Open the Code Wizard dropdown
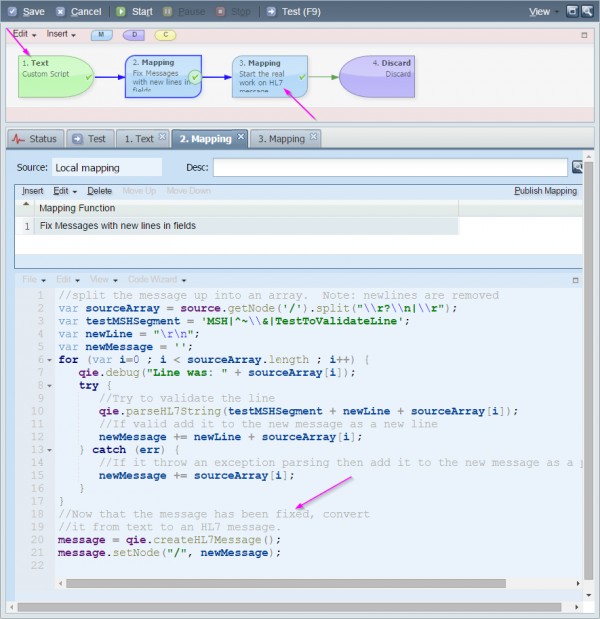This screenshot has height=619, width=600. click(x=157, y=279)
